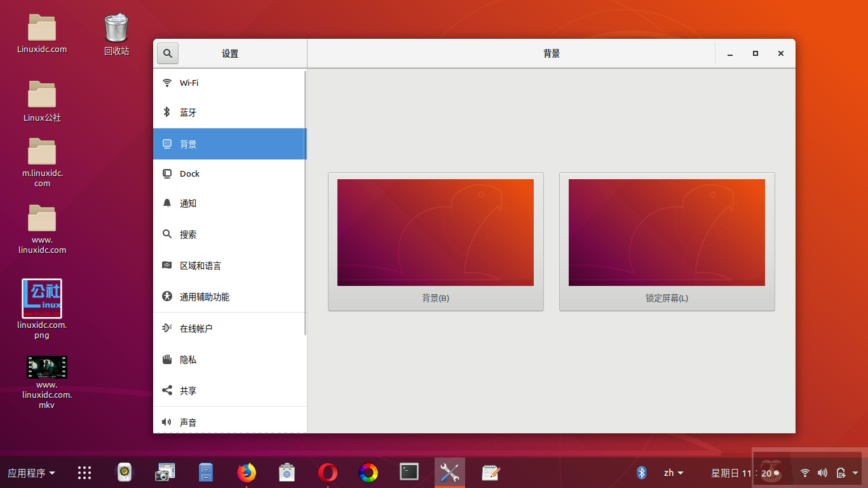Viewport: 868px width, 488px height.
Task: Open Firefox from the dock
Action: pyautogui.click(x=247, y=473)
